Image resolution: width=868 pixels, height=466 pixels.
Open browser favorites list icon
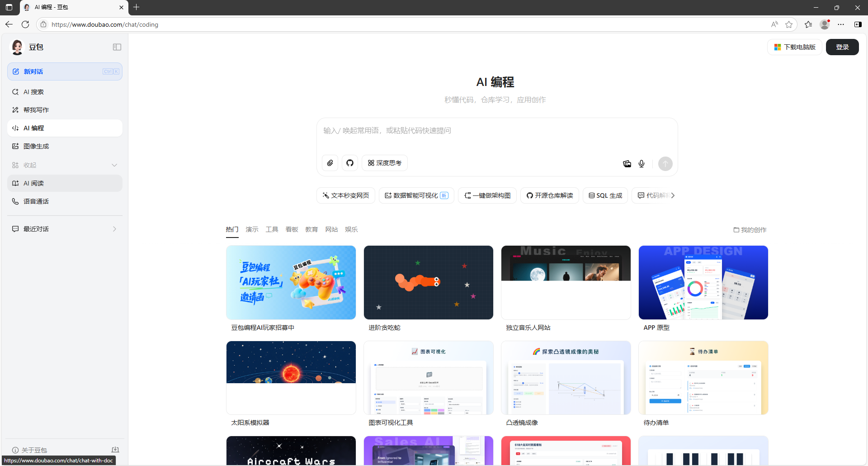point(808,24)
